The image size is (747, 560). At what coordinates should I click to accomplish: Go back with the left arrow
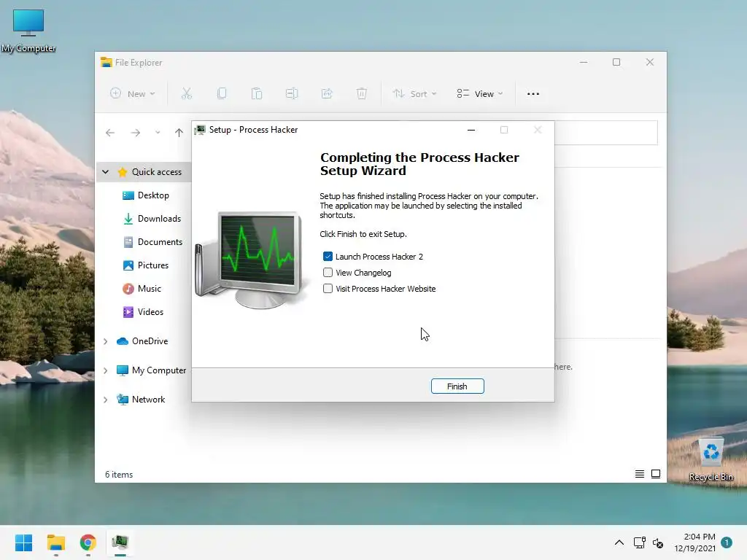point(110,133)
